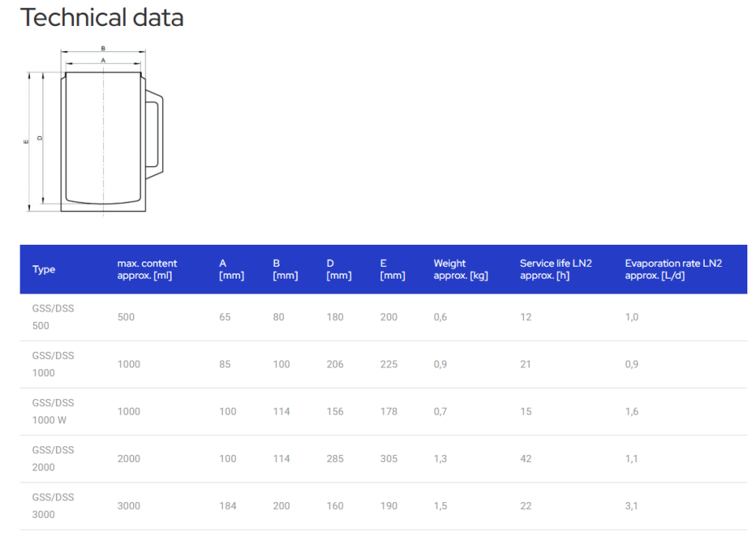Viewport: 756px width, 536px height.
Task: Select the GSS/DSS 1000 W row label
Action: tap(53, 412)
